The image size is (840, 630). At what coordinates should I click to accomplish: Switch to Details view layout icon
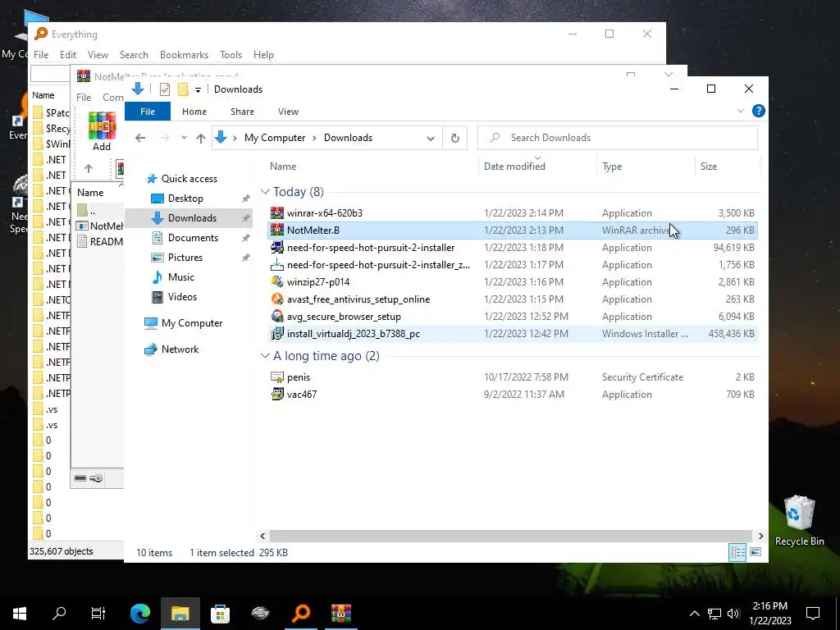coord(737,552)
